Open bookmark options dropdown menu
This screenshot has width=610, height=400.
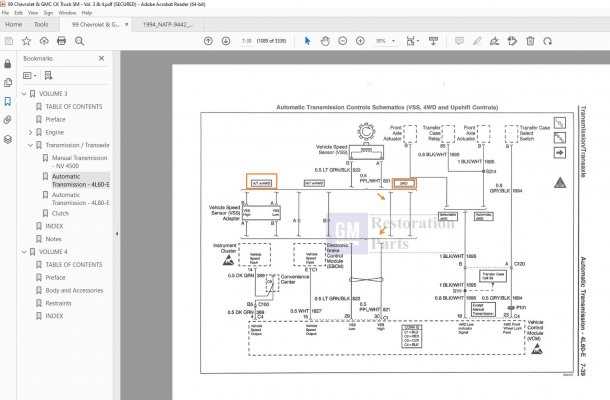click(30, 75)
